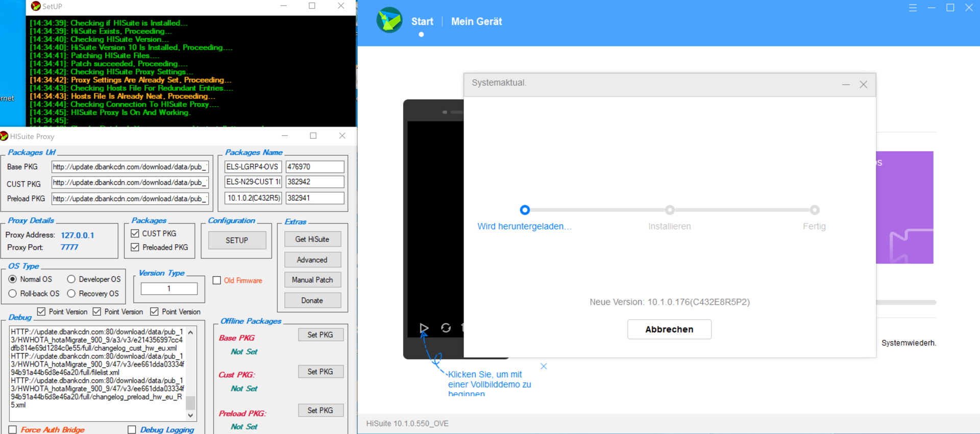This screenshot has width=980, height=434.
Task: Toggle the first Point Version checkbox
Action: click(x=41, y=311)
